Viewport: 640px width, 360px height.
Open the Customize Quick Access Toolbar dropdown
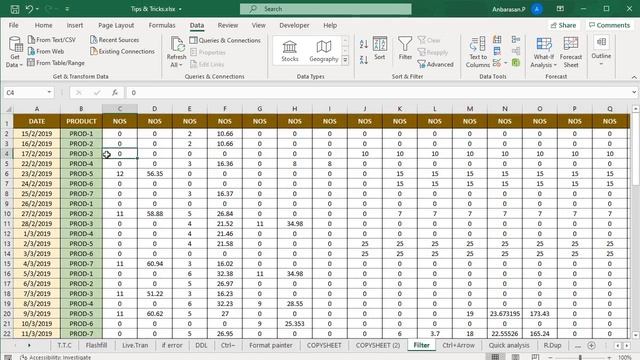(67, 9)
